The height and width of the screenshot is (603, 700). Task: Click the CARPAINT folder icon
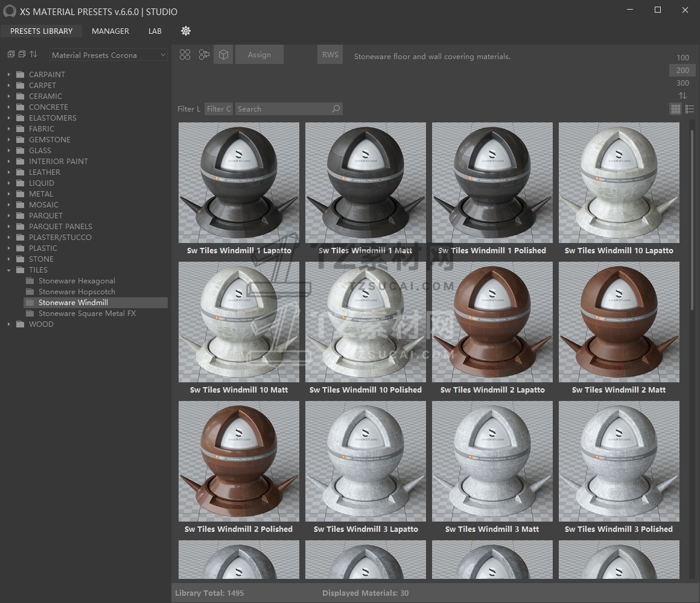[20, 74]
